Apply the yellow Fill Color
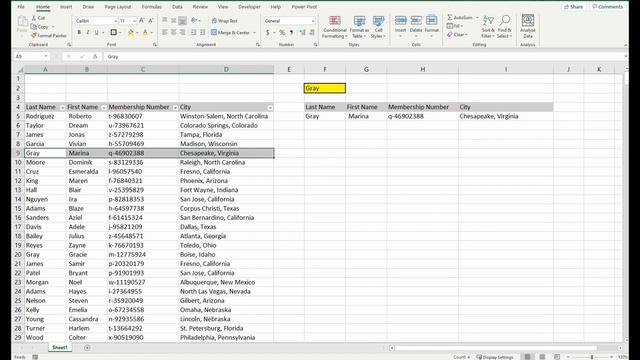The image size is (640, 360). [x=131, y=32]
